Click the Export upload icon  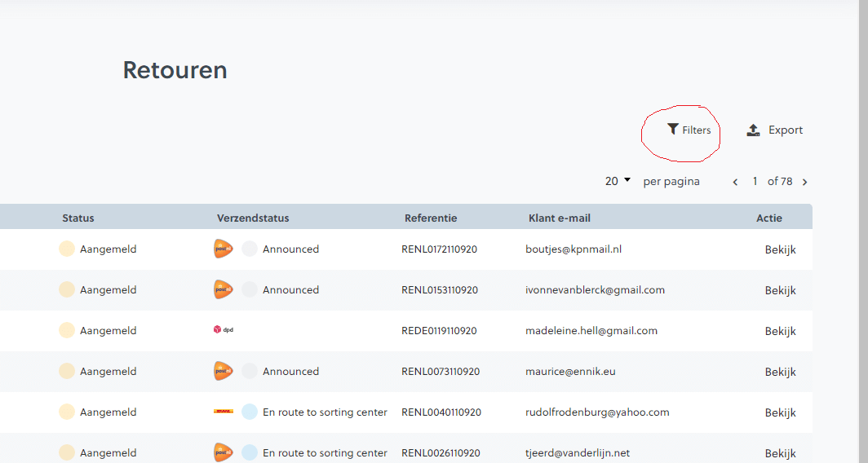click(754, 130)
